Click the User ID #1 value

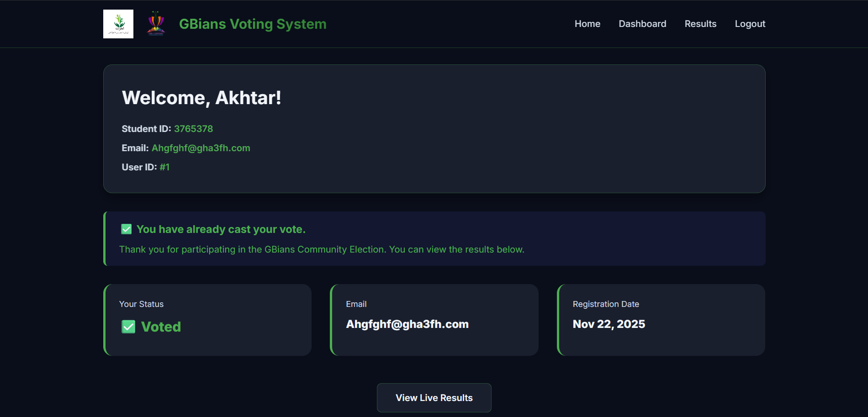pos(165,167)
